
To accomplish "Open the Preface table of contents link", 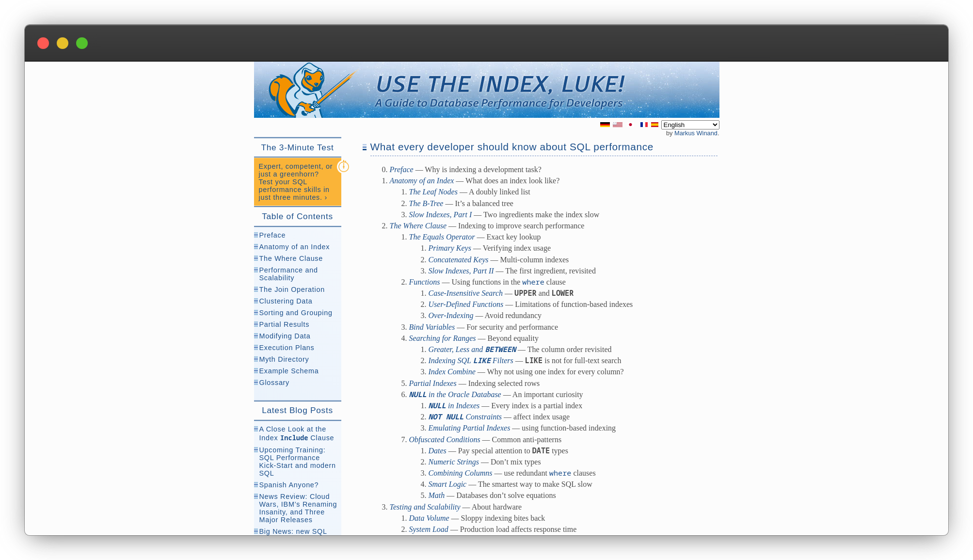I will (x=272, y=235).
